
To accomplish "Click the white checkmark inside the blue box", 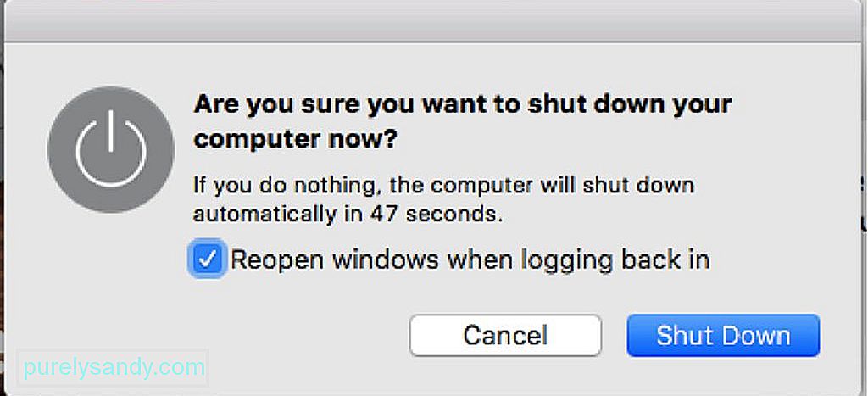I will (207, 259).
